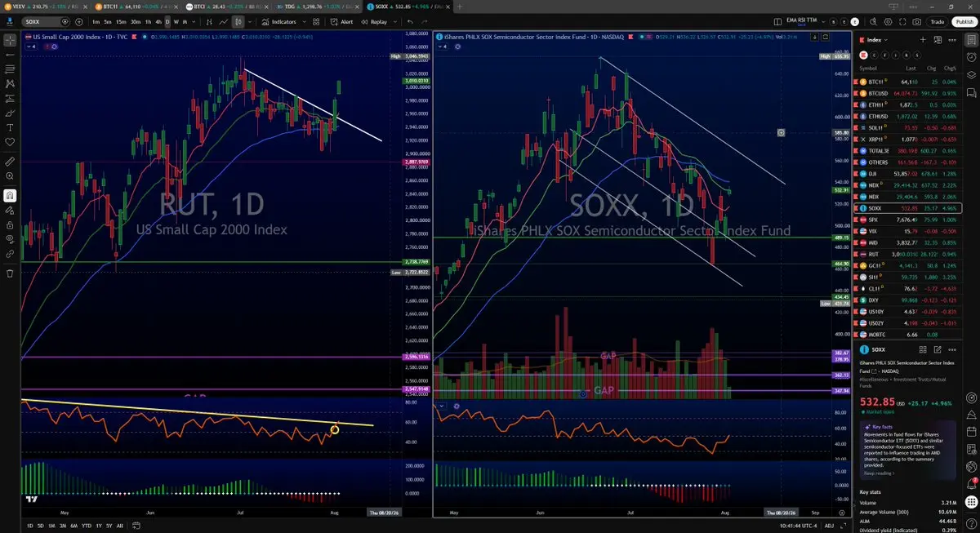The height and width of the screenshot is (533, 980).
Task: Collapse the SOXX chart indicator legend
Action: pos(441,47)
